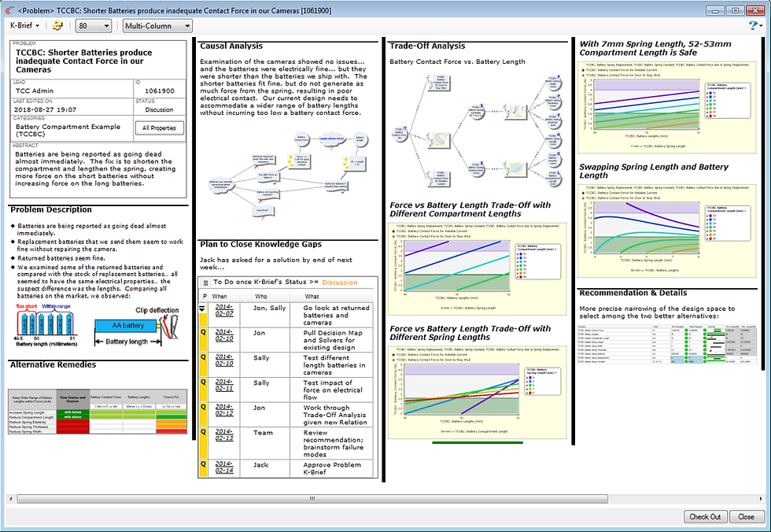Select 'User Error?' node in causal map
The width and height of the screenshot is (771, 532).
pyautogui.click(x=262, y=211)
